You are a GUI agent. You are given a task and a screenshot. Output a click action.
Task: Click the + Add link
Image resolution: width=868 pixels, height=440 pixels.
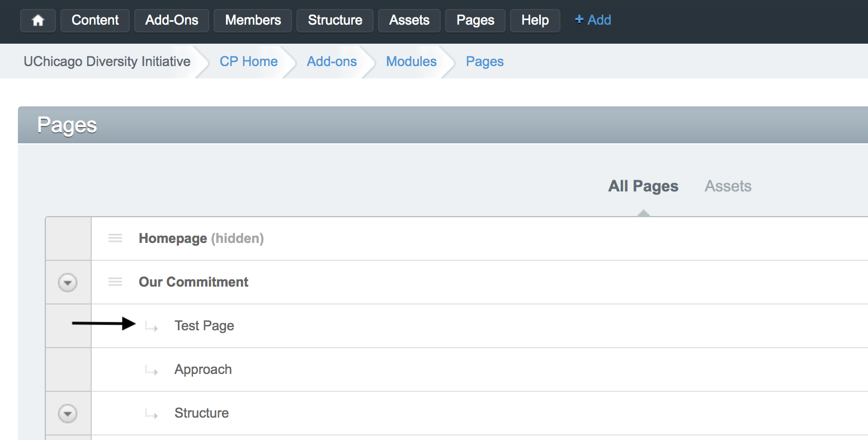click(593, 20)
